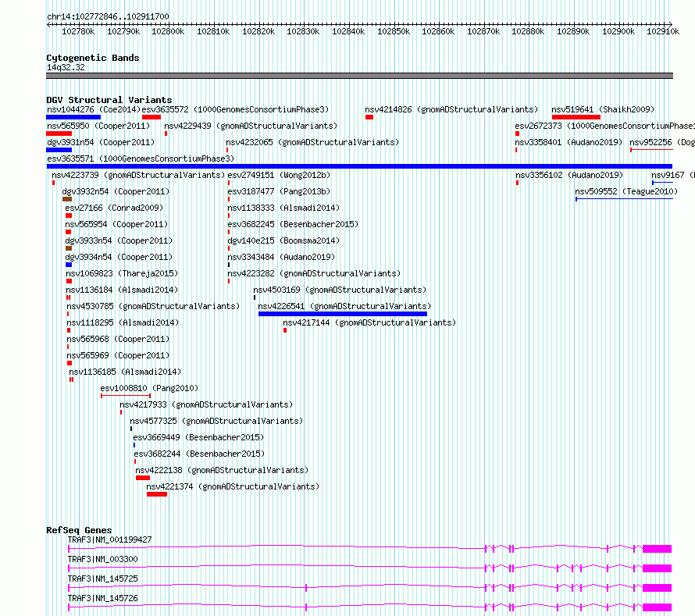695x616 pixels.
Task: Open nsv4221374 gnomAD variant label
Action: 233,486
